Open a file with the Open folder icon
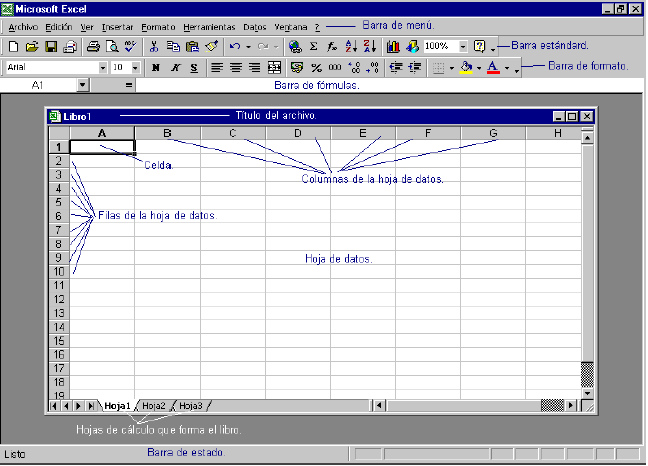The height and width of the screenshot is (466, 648). coord(32,46)
